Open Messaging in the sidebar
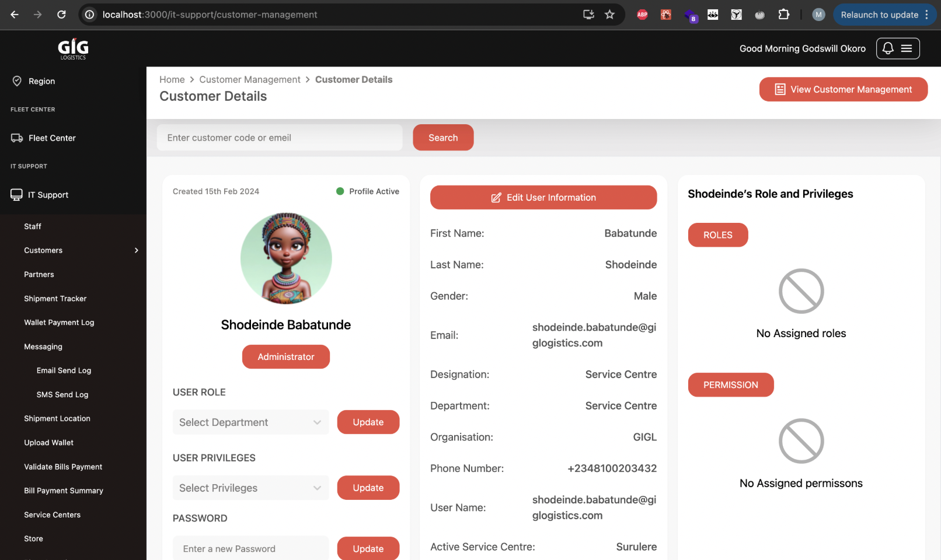The height and width of the screenshot is (560, 941). coord(43,346)
